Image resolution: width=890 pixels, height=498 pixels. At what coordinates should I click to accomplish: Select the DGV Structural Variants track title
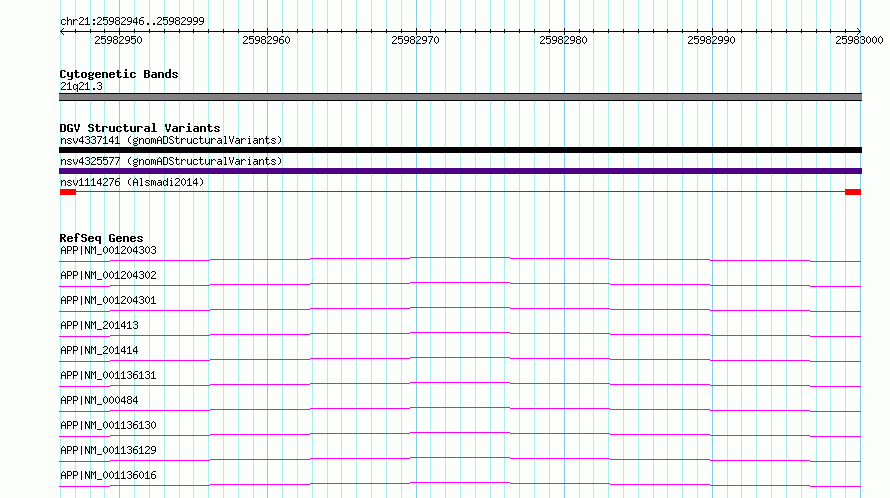[140, 128]
